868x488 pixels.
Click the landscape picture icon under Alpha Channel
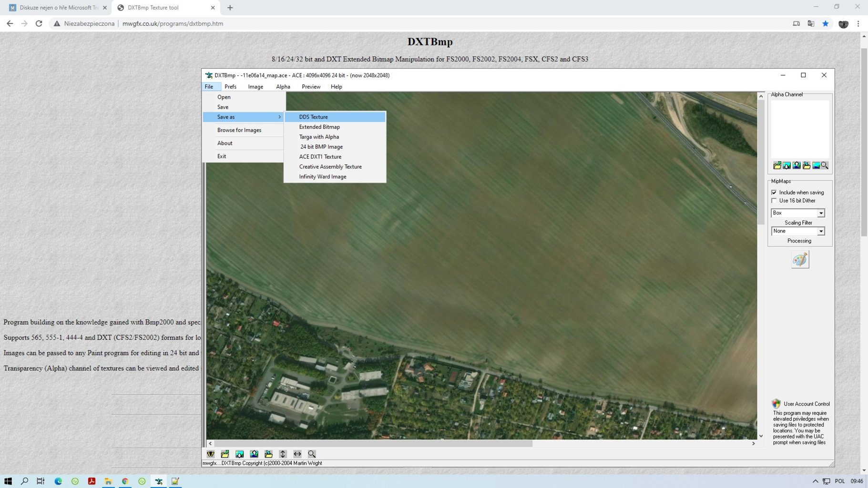pos(816,165)
